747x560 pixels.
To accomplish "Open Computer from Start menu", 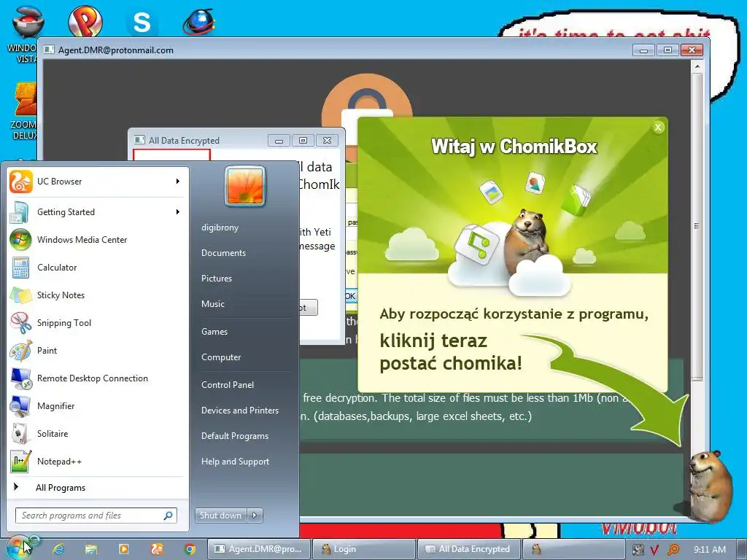I will pyautogui.click(x=221, y=357).
